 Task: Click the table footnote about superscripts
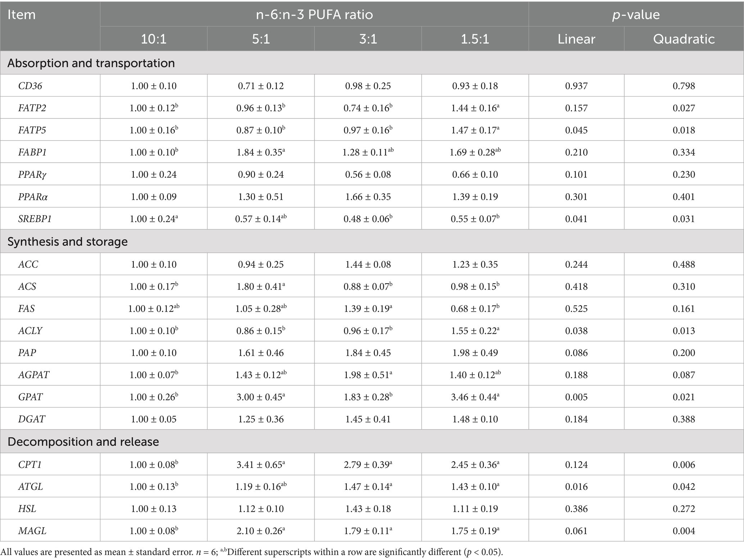tap(252, 552)
